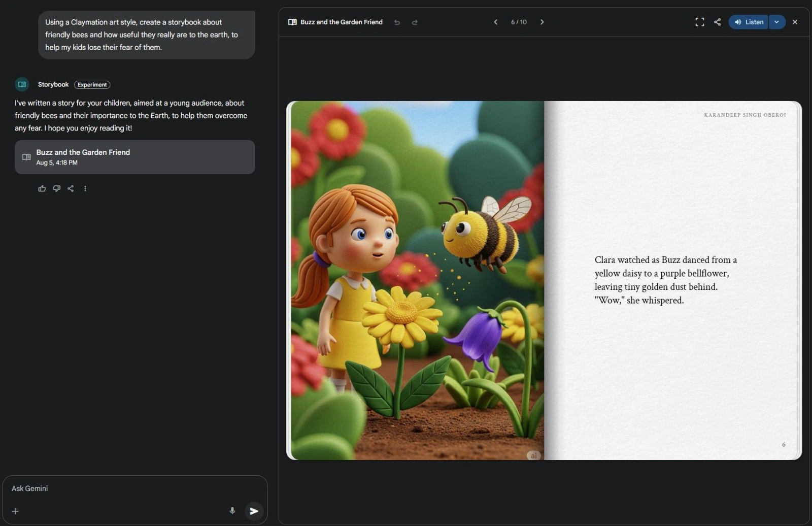The height and width of the screenshot is (526, 812).
Task: Click the thumbs up icon
Action: 42,188
